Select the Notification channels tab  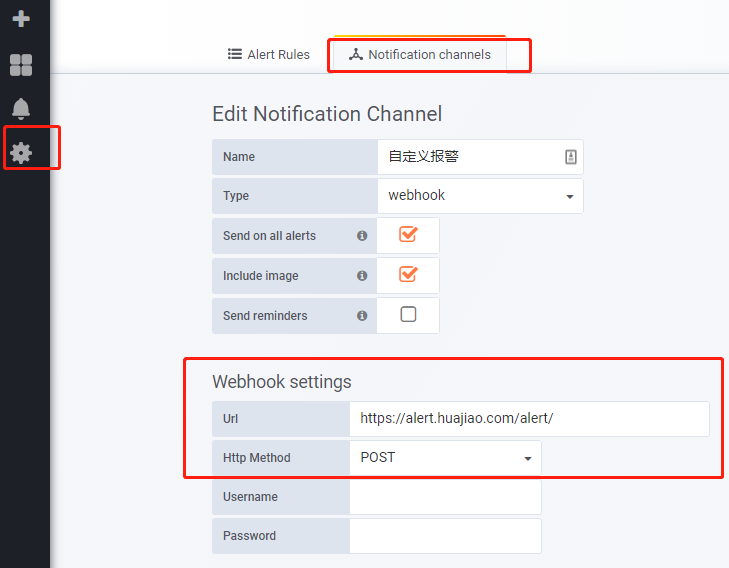pyautogui.click(x=419, y=54)
